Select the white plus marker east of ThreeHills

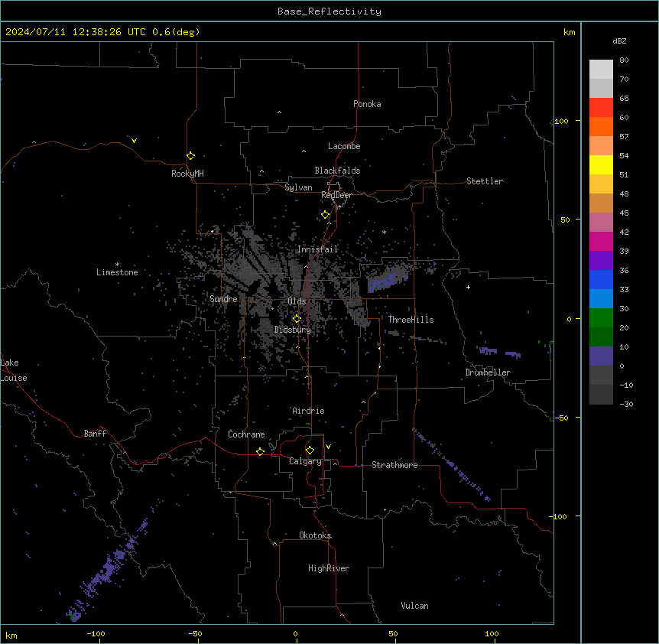468,287
